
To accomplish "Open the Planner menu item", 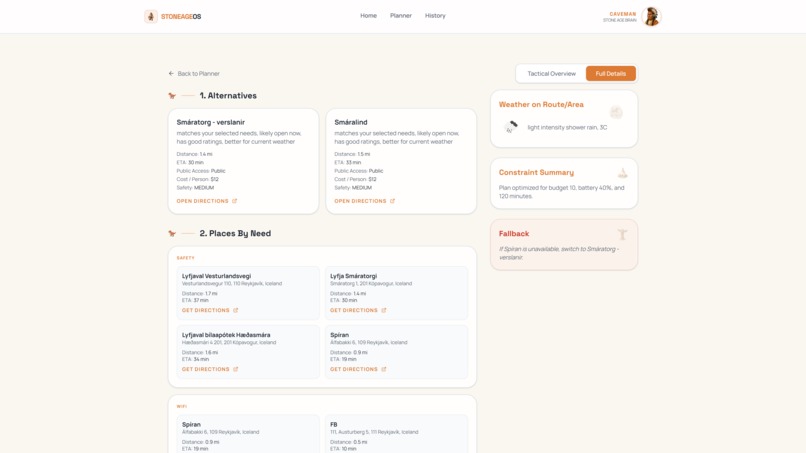I will (400, 16).
